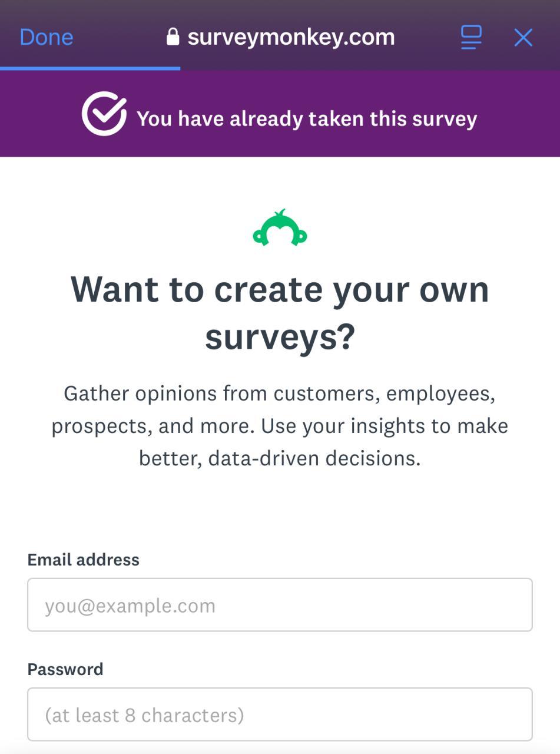Close the browser page with X
Image resolution: width=560 pixels, height=754 pixels.
tap(523, 38)
